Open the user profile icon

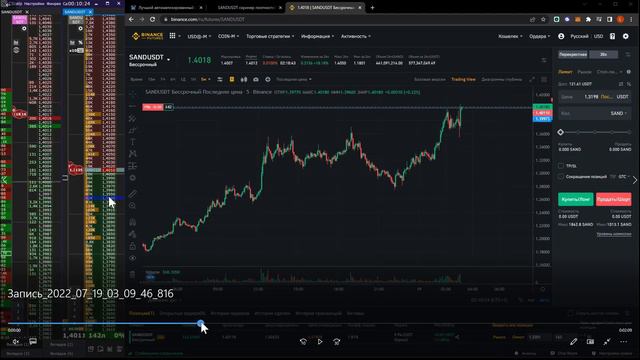click(561, 36)
